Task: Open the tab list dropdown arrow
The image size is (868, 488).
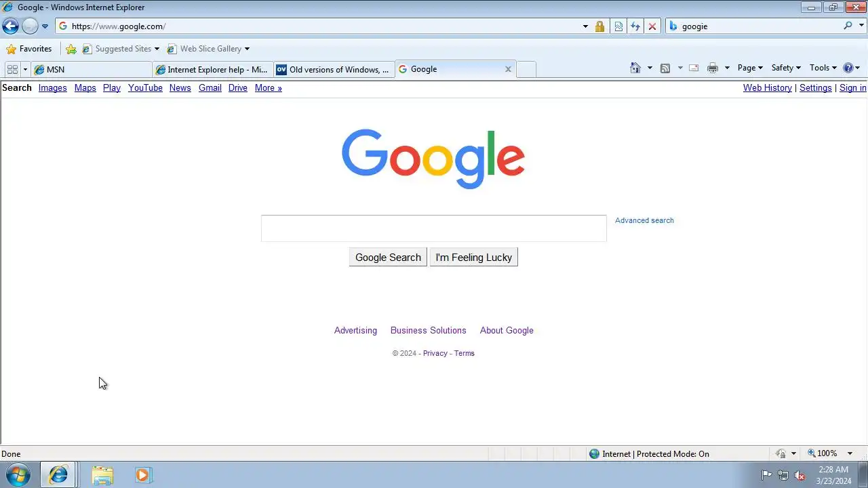Action: pyautogui.click(x=26, y=69)
